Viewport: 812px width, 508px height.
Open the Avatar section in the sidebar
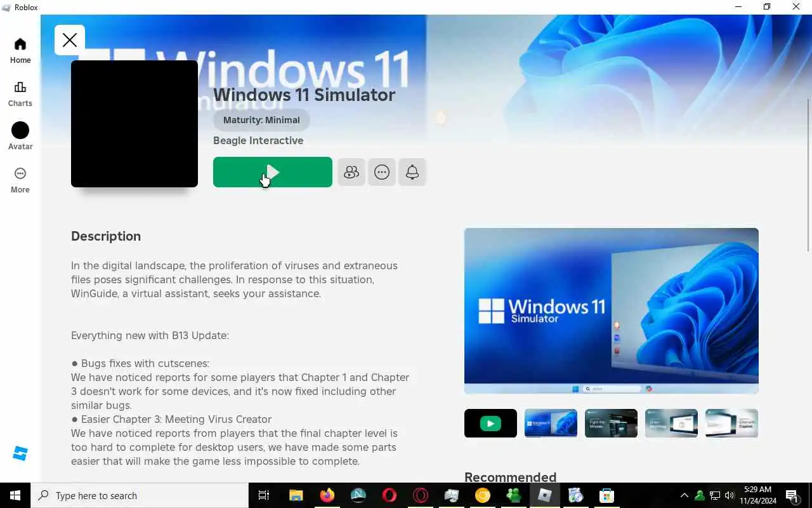tap(20, 137)
